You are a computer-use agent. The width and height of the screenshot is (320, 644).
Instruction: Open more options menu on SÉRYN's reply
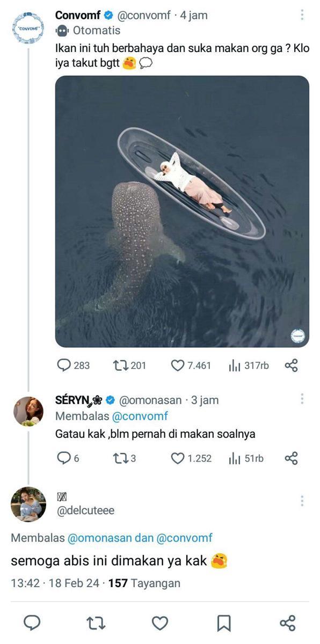coord(302,399)
